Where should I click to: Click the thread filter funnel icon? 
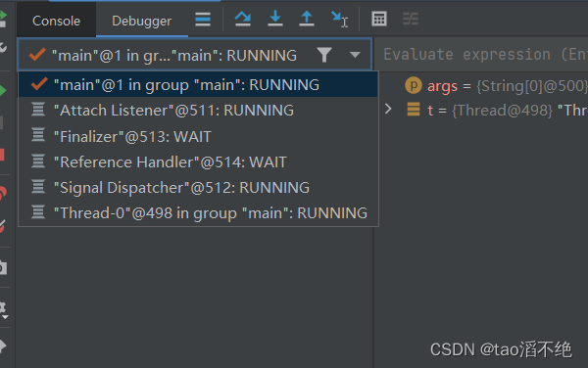click(324, 55)
